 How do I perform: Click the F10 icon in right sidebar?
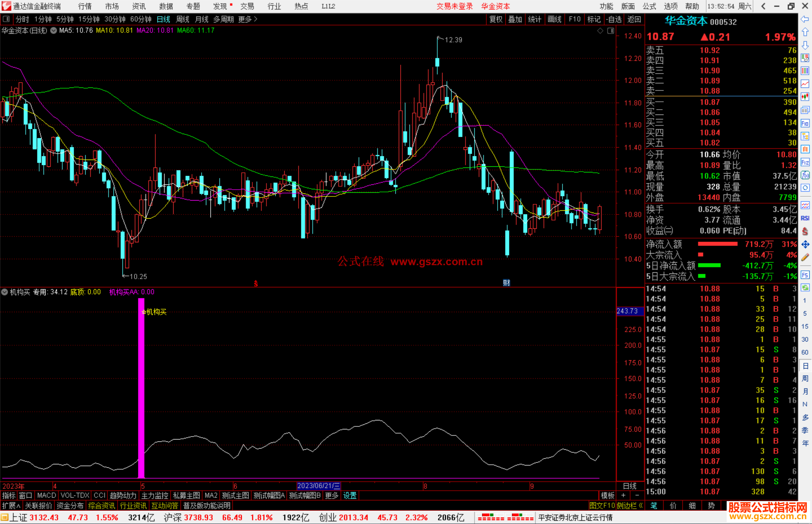point(805,123)
